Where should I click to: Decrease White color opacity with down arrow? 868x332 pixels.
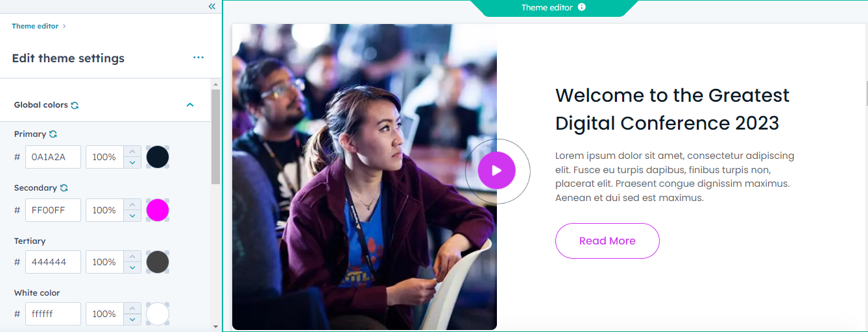point(132,319)
